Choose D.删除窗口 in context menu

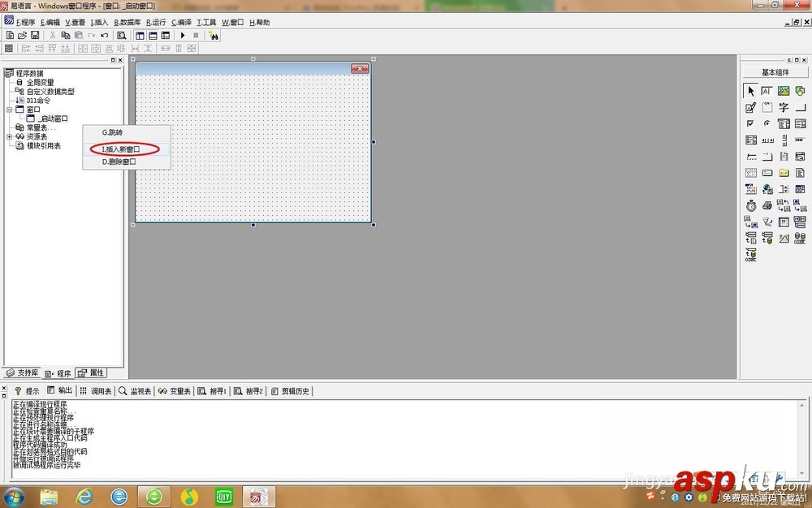click(127, 161)
